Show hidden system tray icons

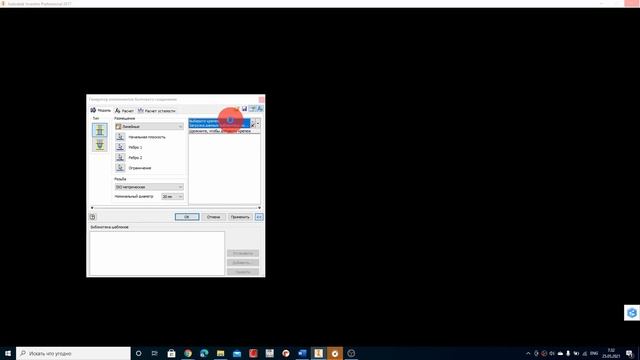pos(528,353)
